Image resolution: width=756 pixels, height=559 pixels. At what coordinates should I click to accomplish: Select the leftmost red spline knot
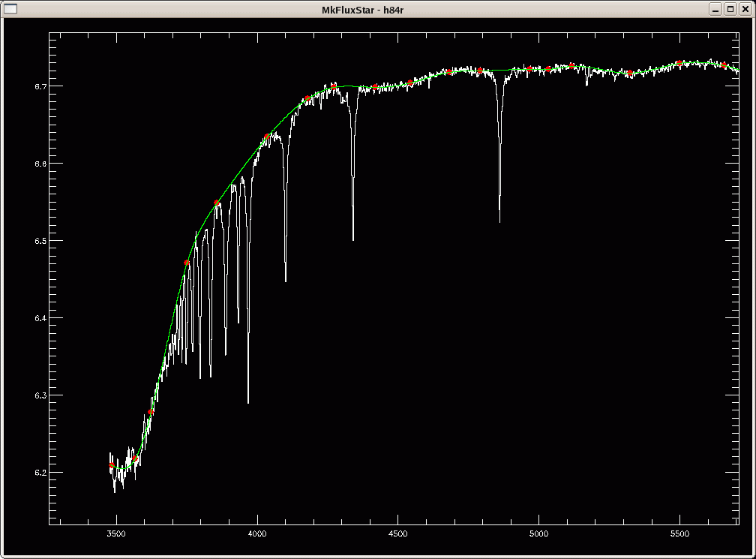click(x=112, y=465)
